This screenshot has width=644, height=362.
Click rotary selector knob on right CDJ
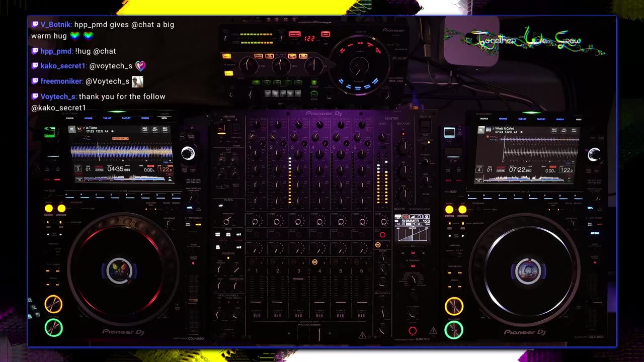coord(594,154)
